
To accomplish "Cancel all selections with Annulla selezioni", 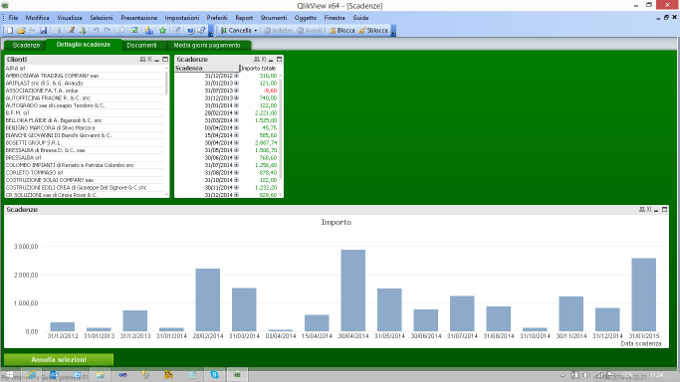I will click(x=59, y=359).
